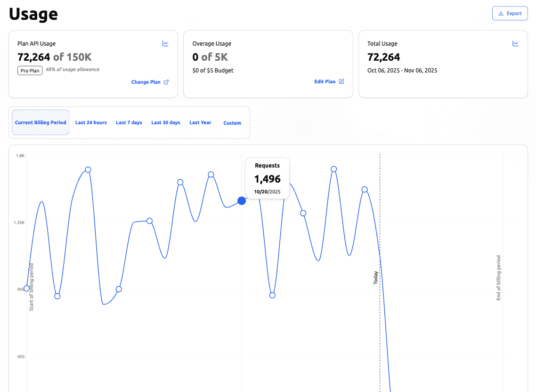Click the chart icon on Total Usage card
536x392 pixels.
pyautogui.click(x=515, y=43)
